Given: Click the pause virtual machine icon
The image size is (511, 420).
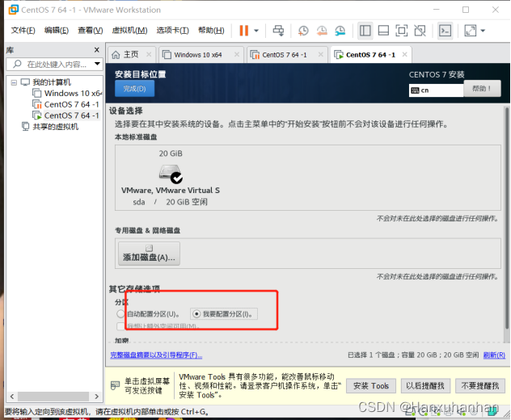Looking at the screenshot, I should click(x=243, y=31).
